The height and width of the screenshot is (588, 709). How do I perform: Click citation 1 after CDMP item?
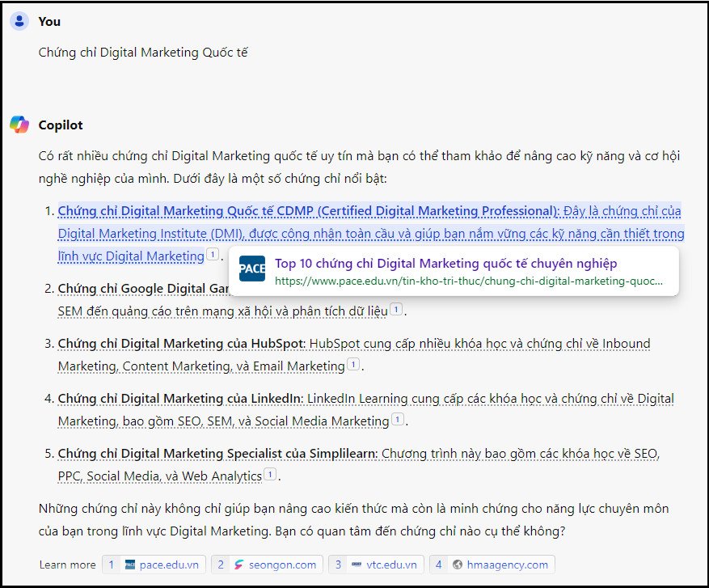click(x=213, y=254)
